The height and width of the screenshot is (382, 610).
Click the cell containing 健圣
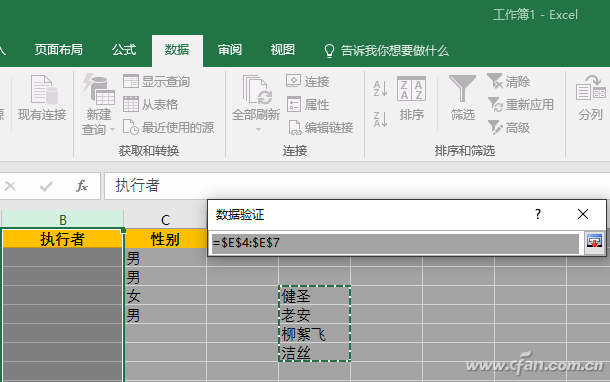point(315,296)
